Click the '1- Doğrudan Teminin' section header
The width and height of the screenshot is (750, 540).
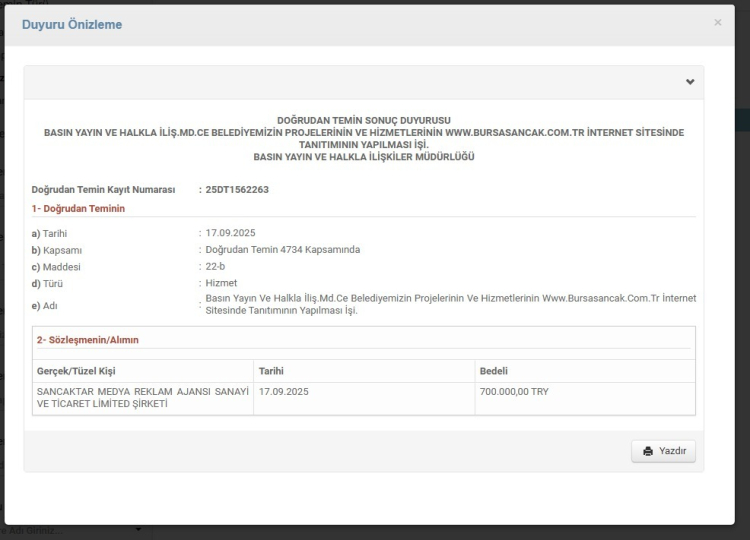(x=79, y=208)
